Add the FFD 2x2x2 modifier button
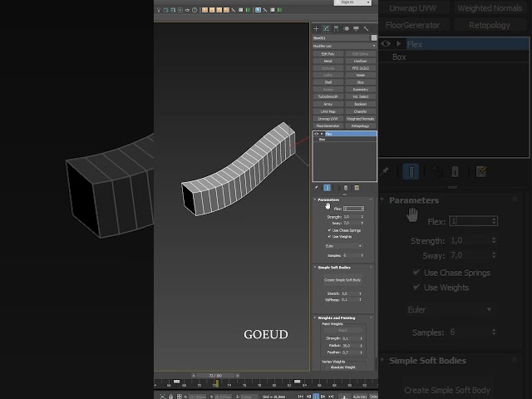532x399 pixels. click(360, 68)
